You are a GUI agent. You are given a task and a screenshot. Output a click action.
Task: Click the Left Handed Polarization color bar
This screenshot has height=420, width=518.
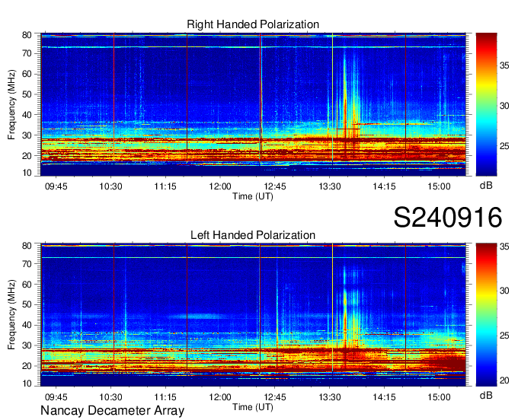coord(486,314)
